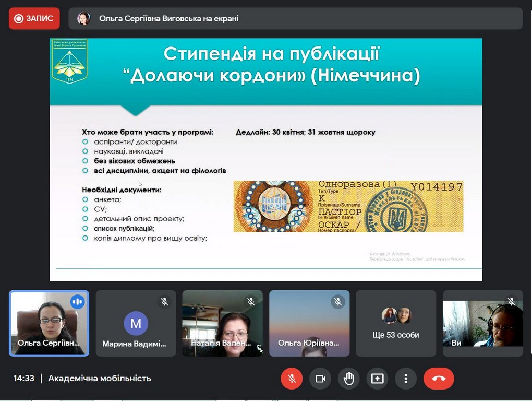Click the shared slide presentation area

pyautogui.click(x=265, y=159)
